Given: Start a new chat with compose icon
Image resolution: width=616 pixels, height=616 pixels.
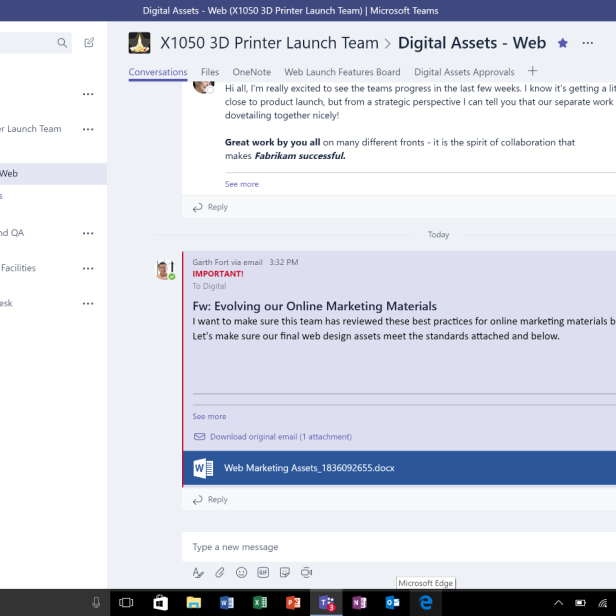Looking at the screenshot, I should click(89, 42).
